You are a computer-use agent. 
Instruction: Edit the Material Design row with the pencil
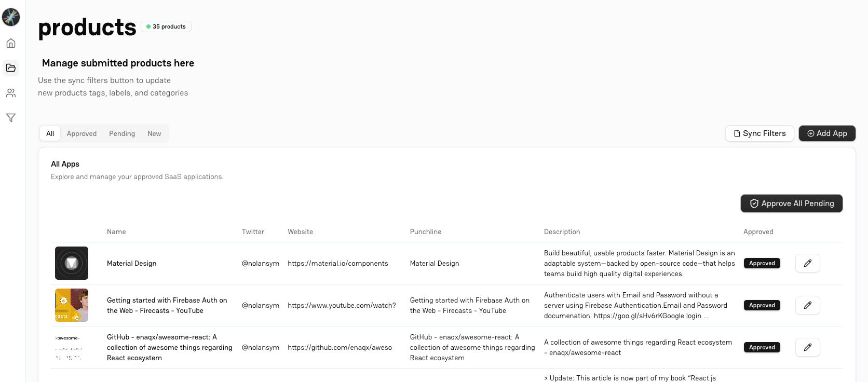pos(807,263)
